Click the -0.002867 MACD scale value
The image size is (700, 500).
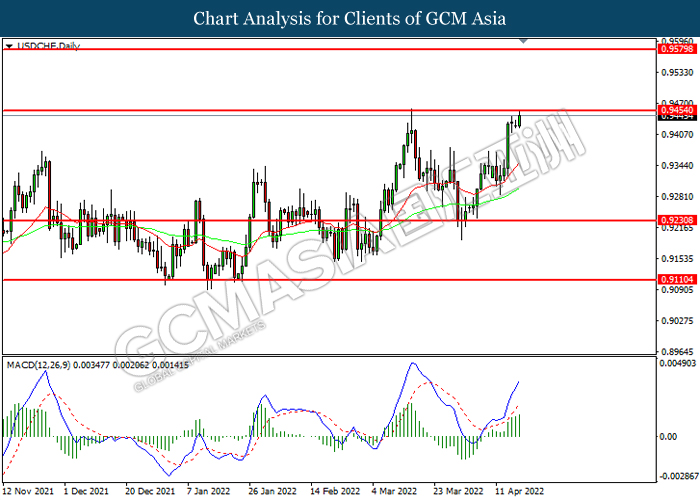coord(678,476)
